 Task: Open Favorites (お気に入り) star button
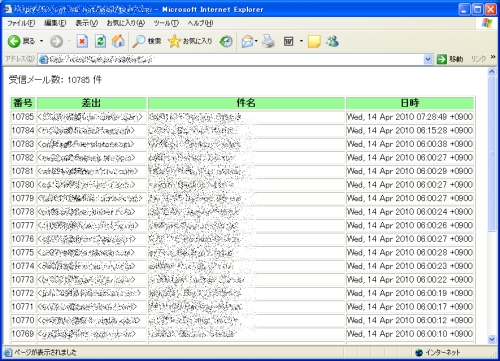190,41
